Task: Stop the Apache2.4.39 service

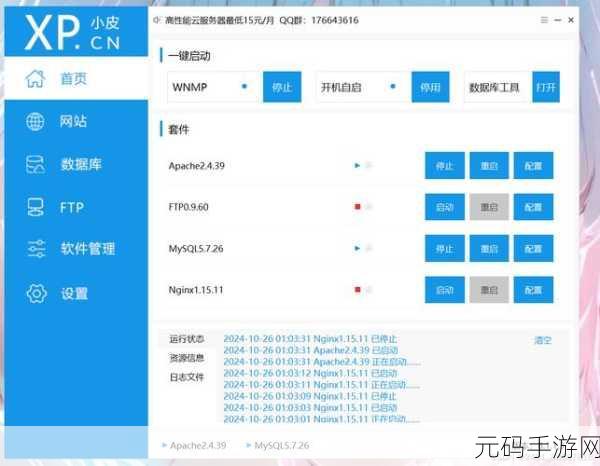Action: point(445,166)
